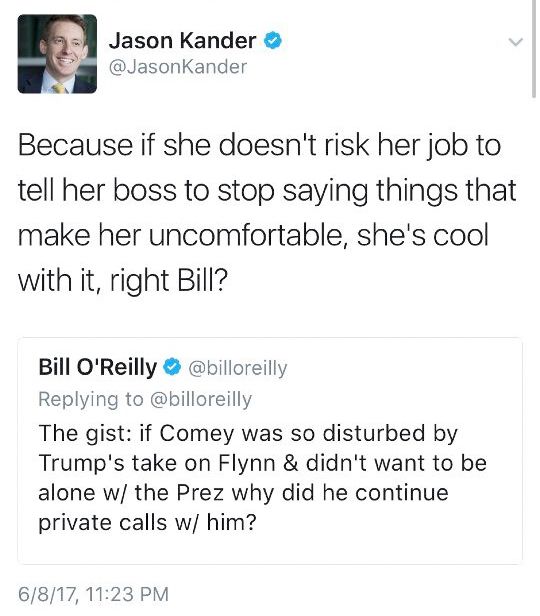Click 'Trump's take on Flynn' quoted line

[263, 463]
